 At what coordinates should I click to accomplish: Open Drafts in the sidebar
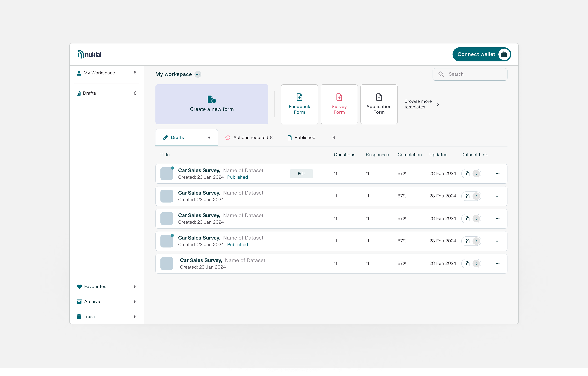[x=107, y=93]
